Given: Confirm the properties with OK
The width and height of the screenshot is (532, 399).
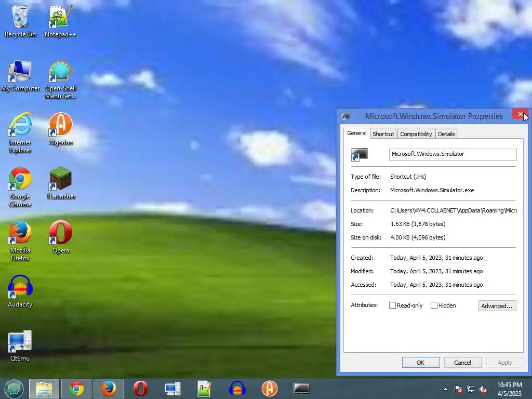Looking at the screenshot, I should pyautogui.click(x=421, y=362).
